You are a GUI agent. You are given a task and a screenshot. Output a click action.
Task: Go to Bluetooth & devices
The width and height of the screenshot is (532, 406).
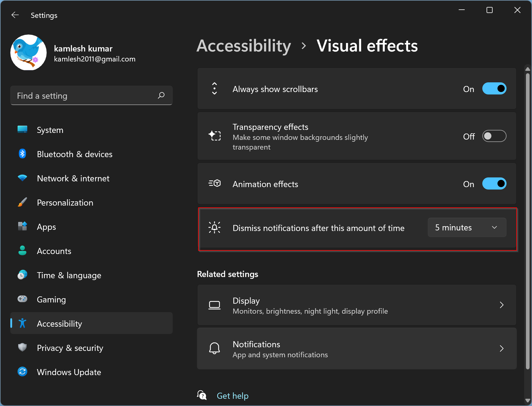coord(91,154)
